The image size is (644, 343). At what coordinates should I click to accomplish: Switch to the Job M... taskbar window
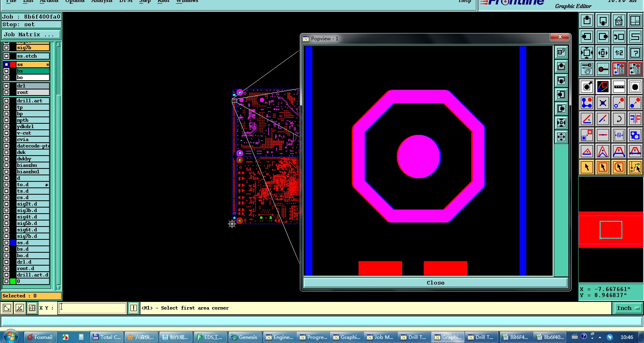point(380,337)
